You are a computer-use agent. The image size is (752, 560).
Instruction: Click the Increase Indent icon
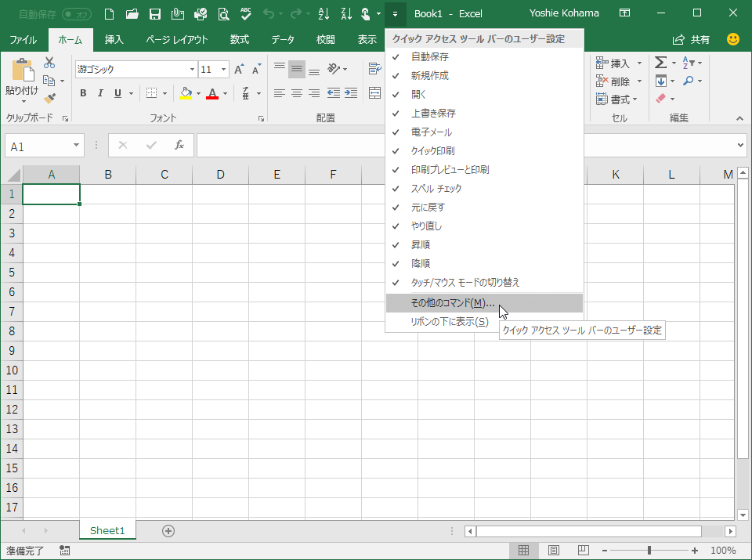coord(351,93)
